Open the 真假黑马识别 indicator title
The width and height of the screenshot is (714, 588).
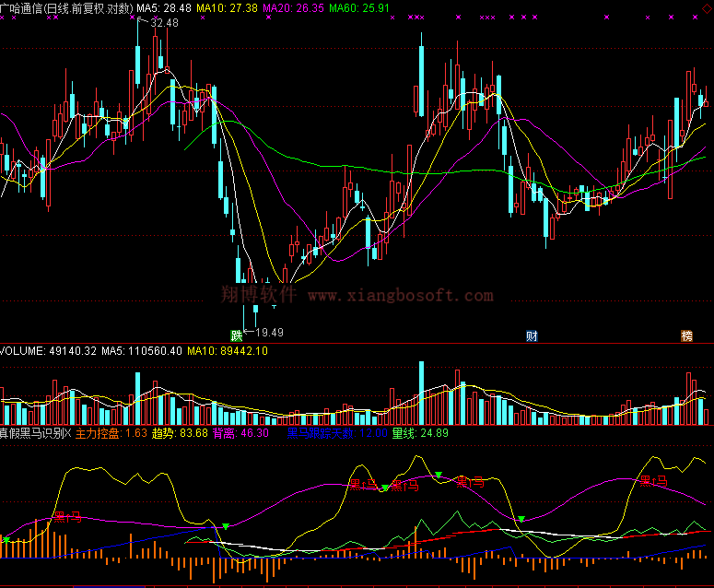coord(35,432)
